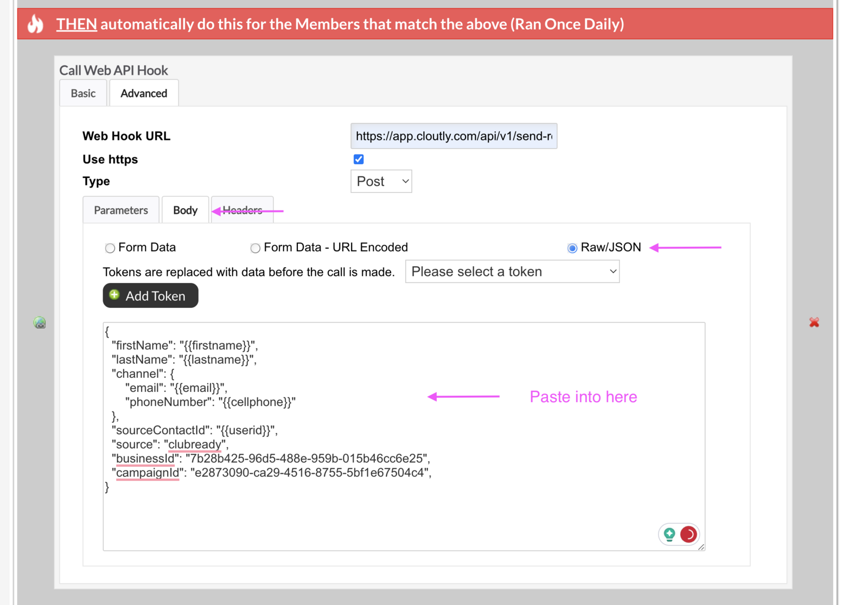Click the flame icon in red banner
Screen dimensions: 868x605
click(x=36, y=24)
